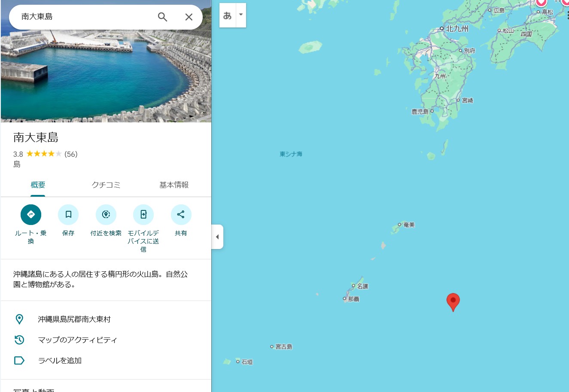
Task: Switch to the クチコミ tab
Action: [x=106, y=185]
